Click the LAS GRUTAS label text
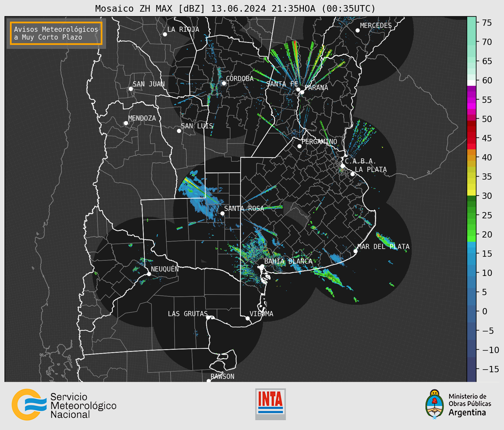The height and width of the screenshot is (430, 504). click(x=188, y=314)
